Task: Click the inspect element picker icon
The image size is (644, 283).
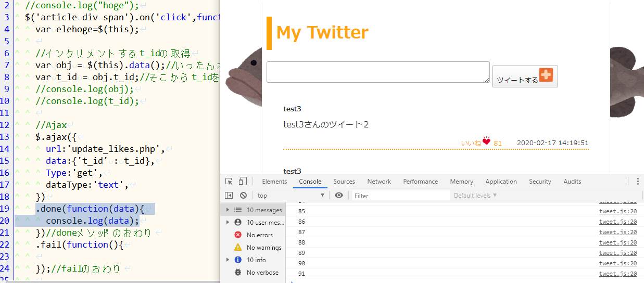Action: coord(229,182)
